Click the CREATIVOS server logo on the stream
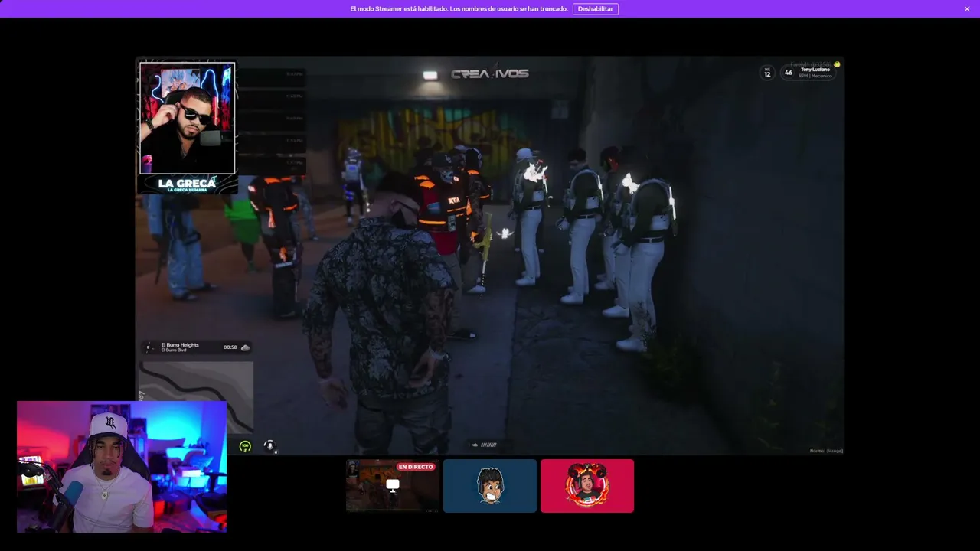Image resolution: width=980 pixels, height=551 pixels. [x=490, y=74]
